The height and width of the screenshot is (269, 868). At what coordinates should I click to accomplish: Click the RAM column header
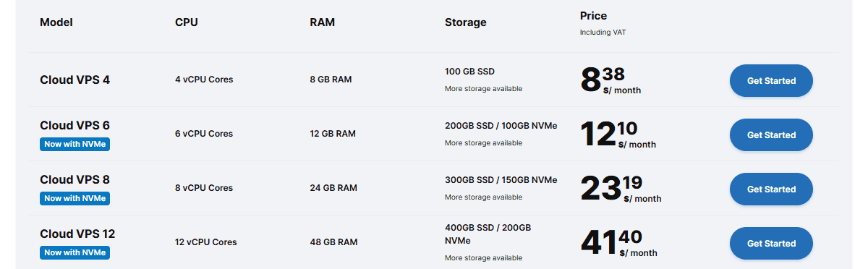coord(322,22)
